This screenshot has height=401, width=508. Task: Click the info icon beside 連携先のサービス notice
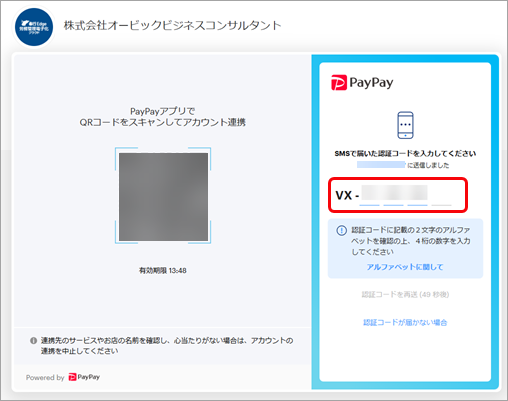[x=33, y=341]
